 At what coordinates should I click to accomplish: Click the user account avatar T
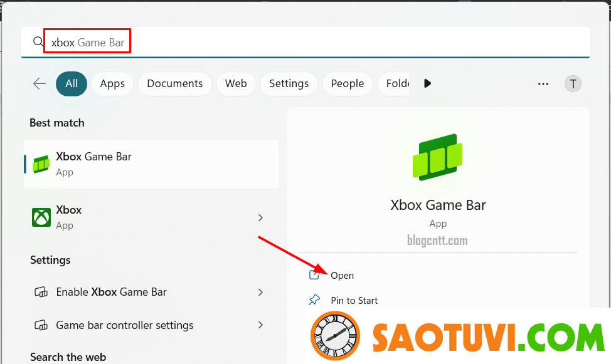(573, 84)
